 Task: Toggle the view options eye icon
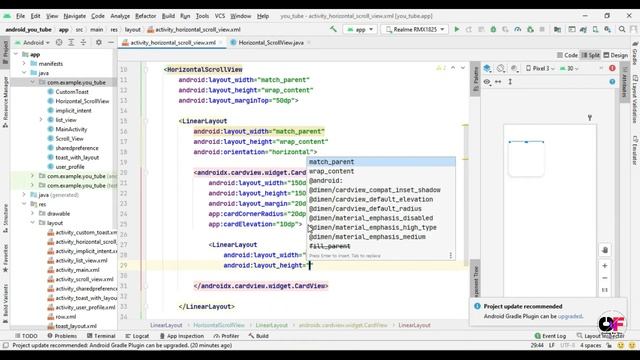[487, 82]
